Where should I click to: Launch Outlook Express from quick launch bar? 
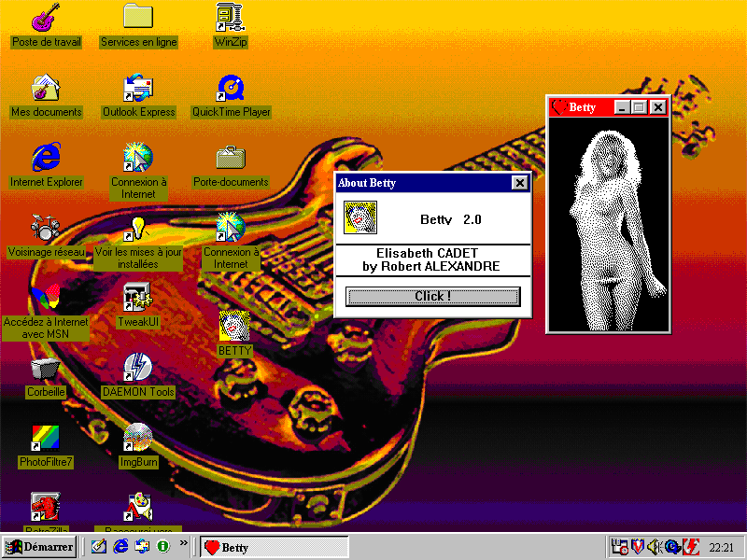click(142, 546)
